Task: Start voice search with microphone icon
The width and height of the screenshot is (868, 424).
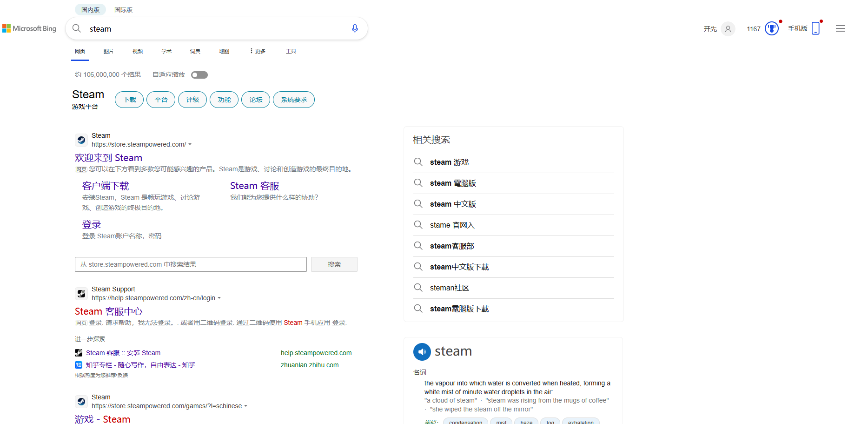Action: [355, 28]
